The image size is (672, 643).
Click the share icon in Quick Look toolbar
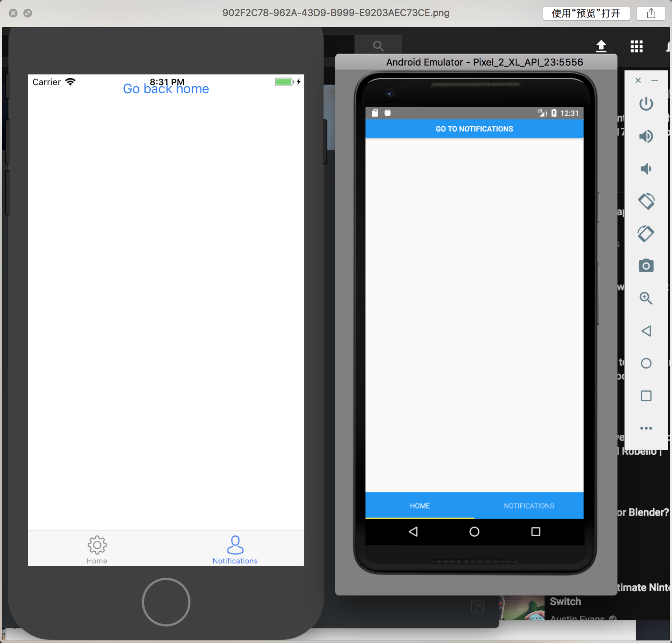pos(651,13)
